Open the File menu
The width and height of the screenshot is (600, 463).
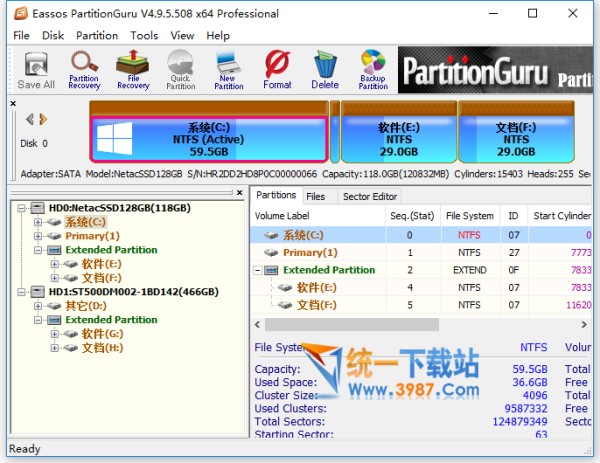coord(21,36)
